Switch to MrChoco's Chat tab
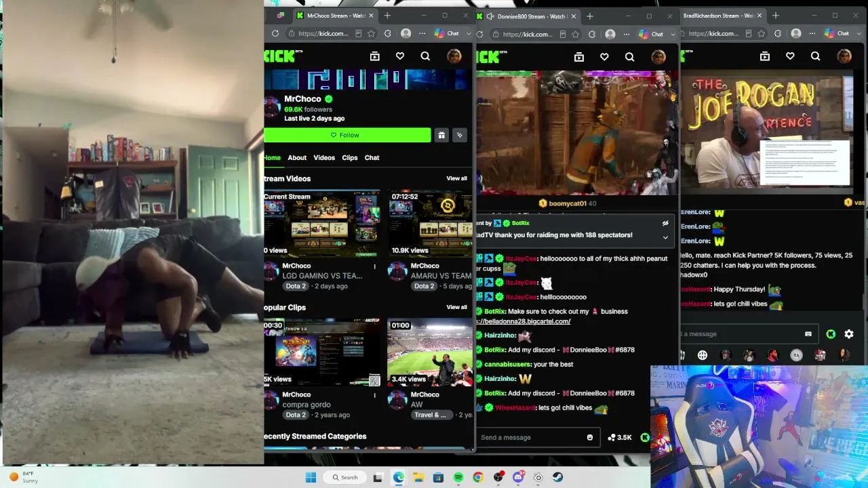The image size is (868, 488). pyautogui.click(x=372, y=158)
